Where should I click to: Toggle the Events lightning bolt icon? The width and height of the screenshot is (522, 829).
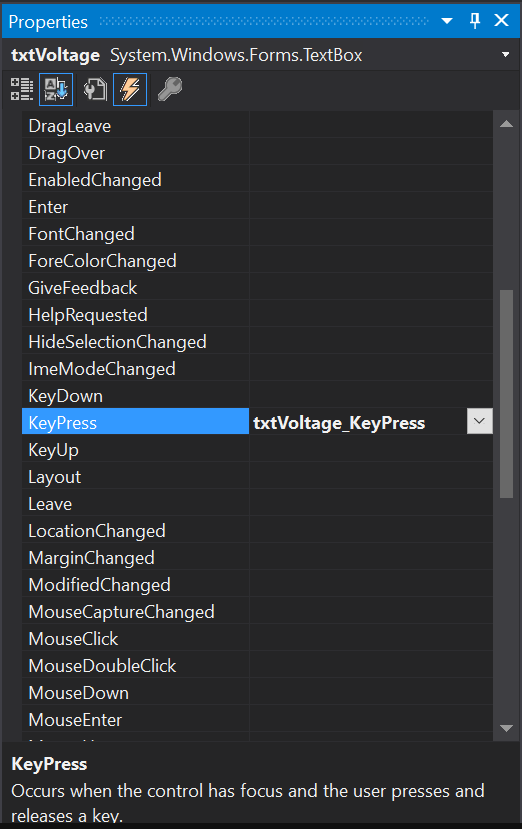(x=130, y=89)
